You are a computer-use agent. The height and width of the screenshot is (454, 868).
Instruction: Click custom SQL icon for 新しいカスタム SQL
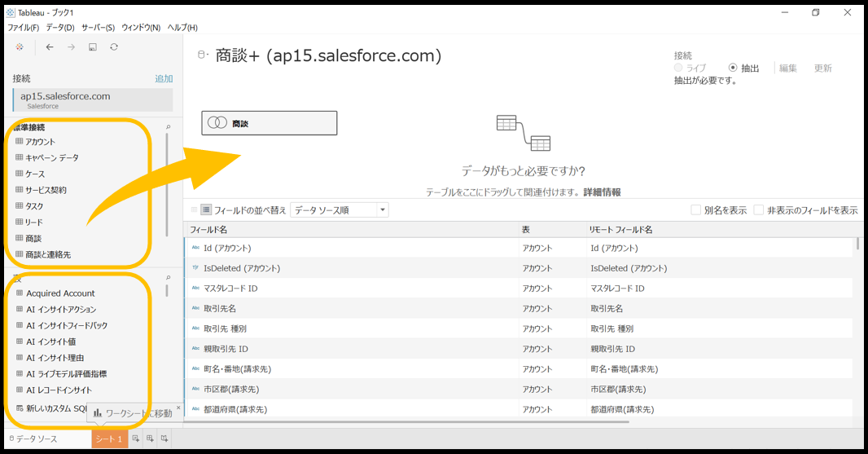(x=20, y=408)
